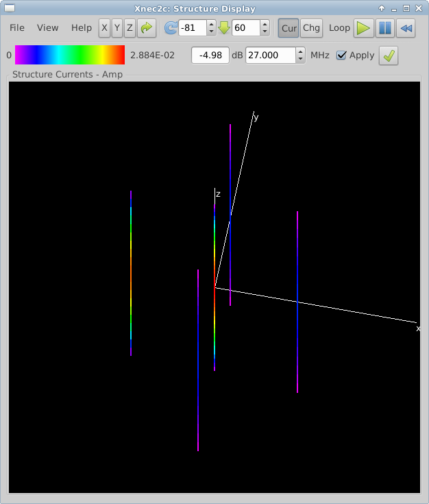
Task: Click the incline angle field showing 60
Action: 246,28
